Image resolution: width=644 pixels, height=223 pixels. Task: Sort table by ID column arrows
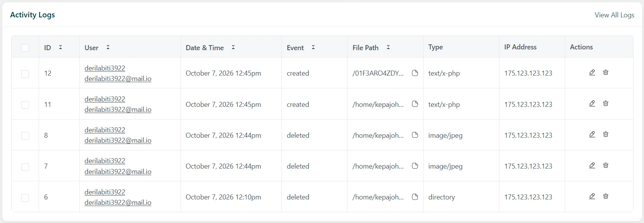pyautogui.click(x=60, y=47)
